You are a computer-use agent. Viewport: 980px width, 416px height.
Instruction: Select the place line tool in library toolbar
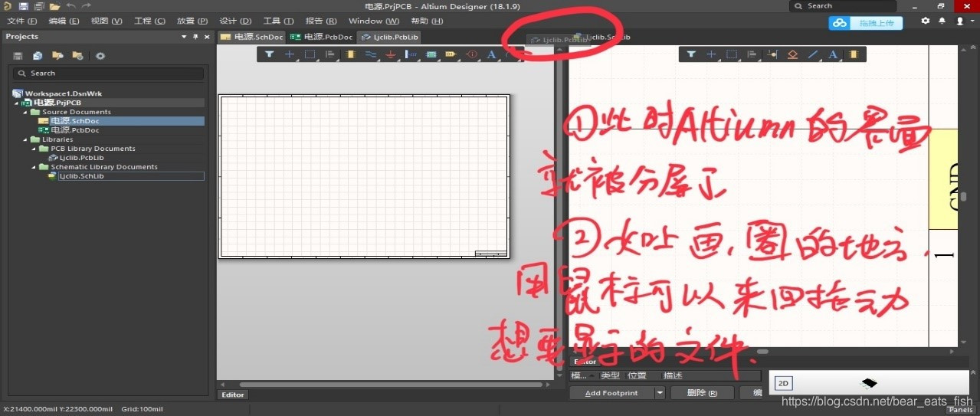(x=813, y=54)
